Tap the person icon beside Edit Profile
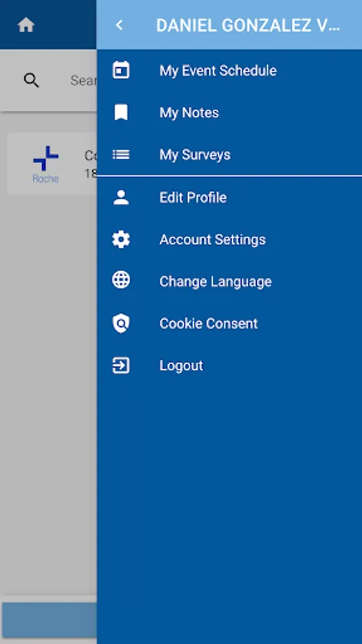This screenshot has height=644, width=362. [121, 197]
